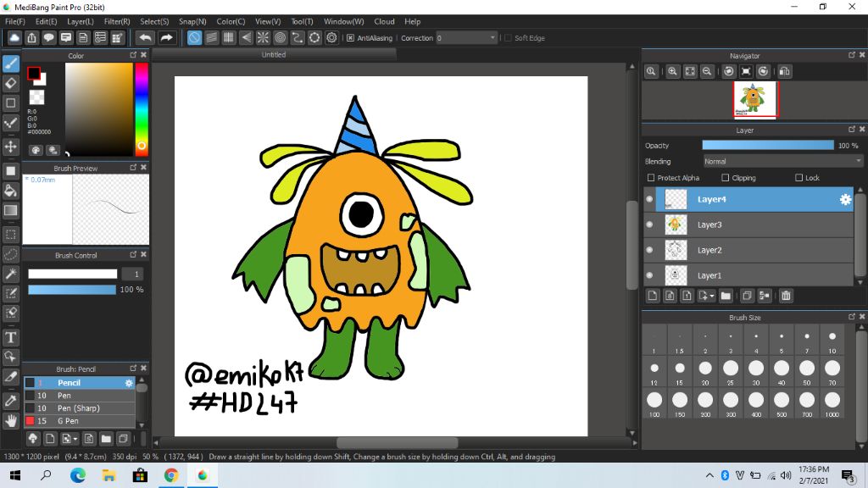Select the G Pen brush
Screen dimensions: 868x488
tap(79, 421)
